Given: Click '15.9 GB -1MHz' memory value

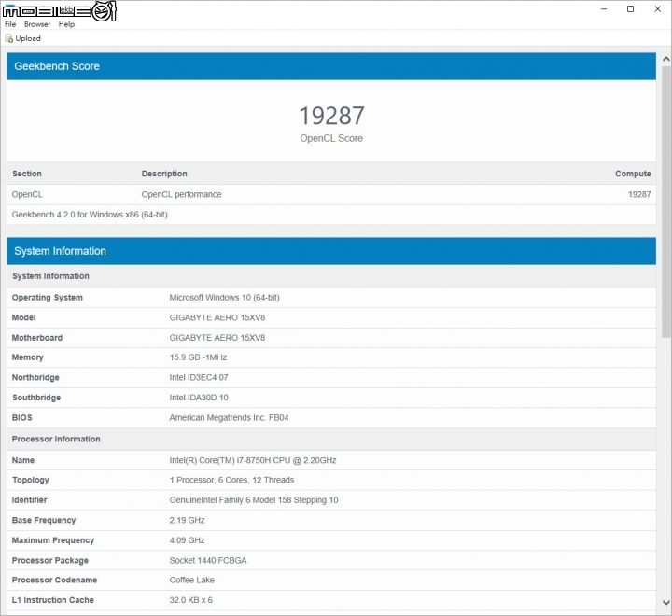Looking at the screenshot, I should pos(198,357).
